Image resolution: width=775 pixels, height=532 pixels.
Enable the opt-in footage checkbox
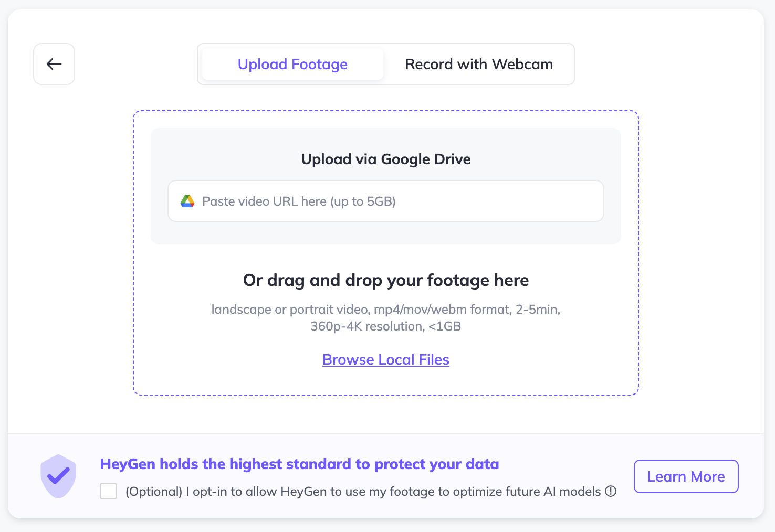coord(108,492)
